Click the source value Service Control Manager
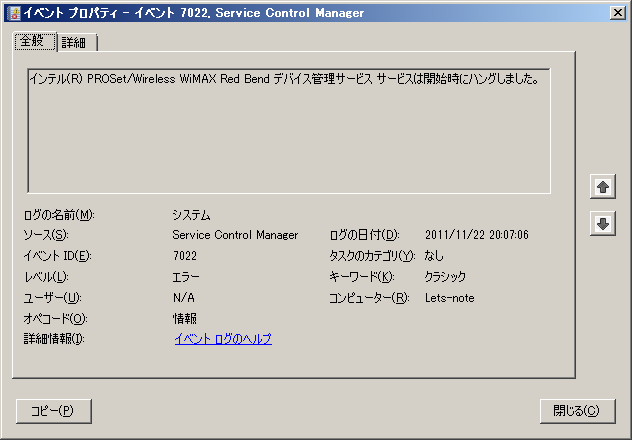This screenshot has height=440, width=632. (x=235, y=235)
